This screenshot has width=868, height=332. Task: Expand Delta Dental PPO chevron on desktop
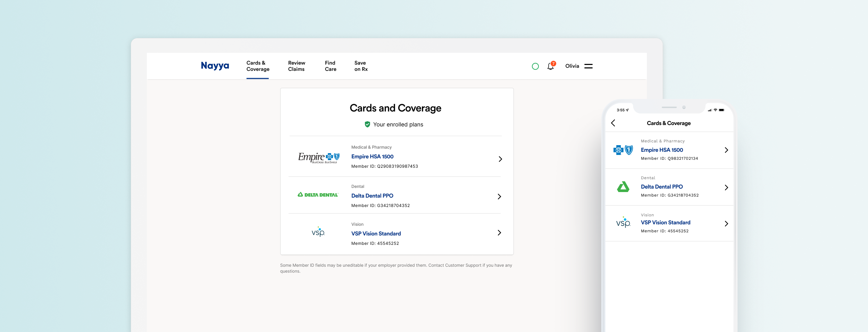(x=499, y=197)
